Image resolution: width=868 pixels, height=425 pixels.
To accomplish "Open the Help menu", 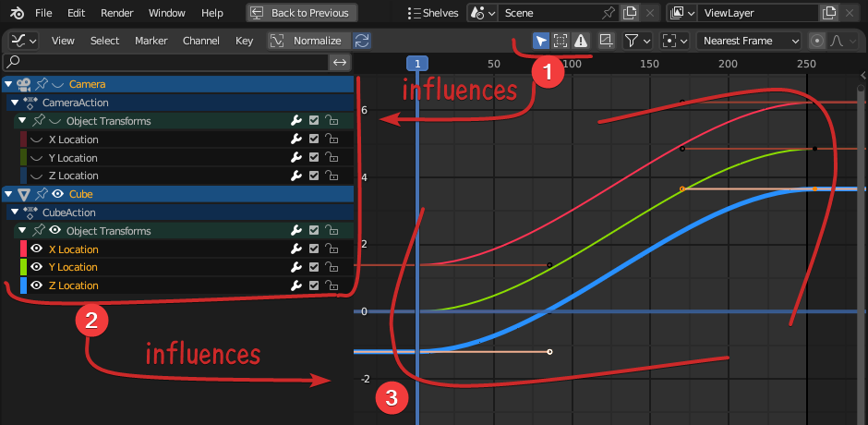I will 212,13.
